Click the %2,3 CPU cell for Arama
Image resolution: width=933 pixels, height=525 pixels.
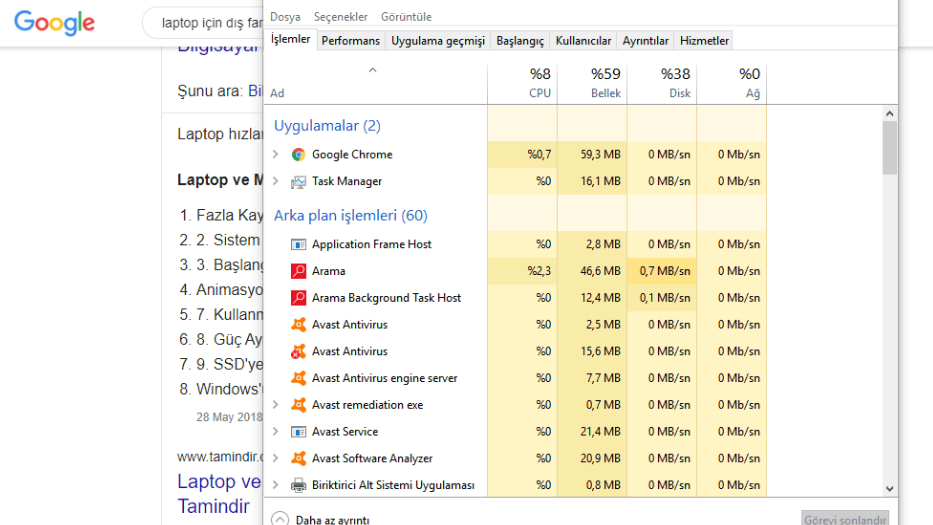(522, 271)
